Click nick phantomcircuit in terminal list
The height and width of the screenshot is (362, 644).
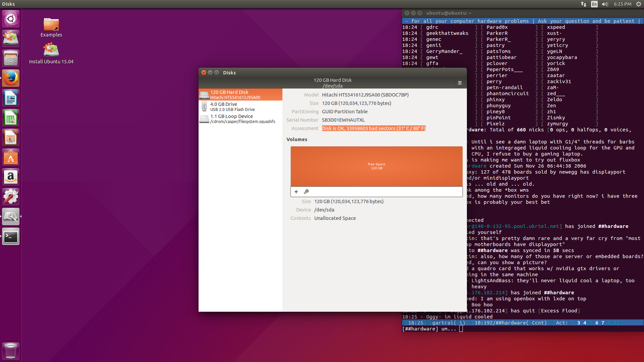tap(507, 94)
